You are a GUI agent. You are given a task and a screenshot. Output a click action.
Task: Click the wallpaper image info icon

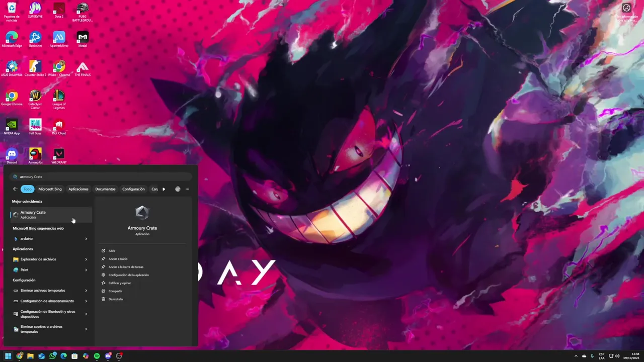[626, 8]
